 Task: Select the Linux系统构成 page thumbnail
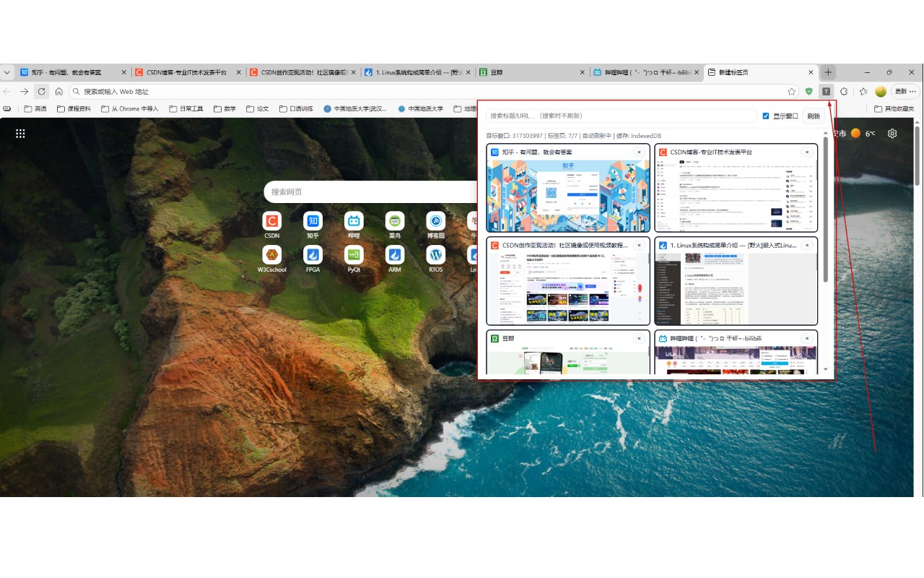click(736, 288)
